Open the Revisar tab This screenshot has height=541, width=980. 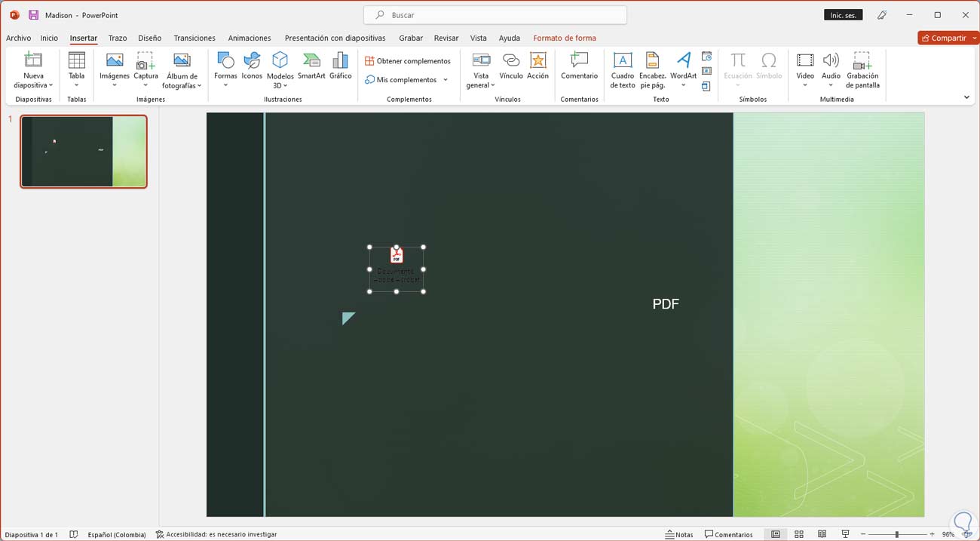446,38
